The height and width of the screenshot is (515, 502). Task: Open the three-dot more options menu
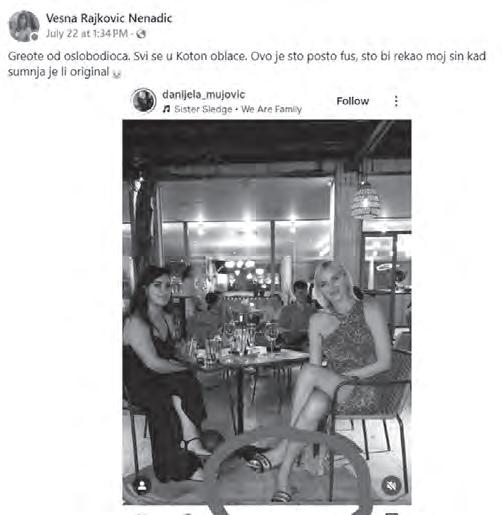pos(396,101)
